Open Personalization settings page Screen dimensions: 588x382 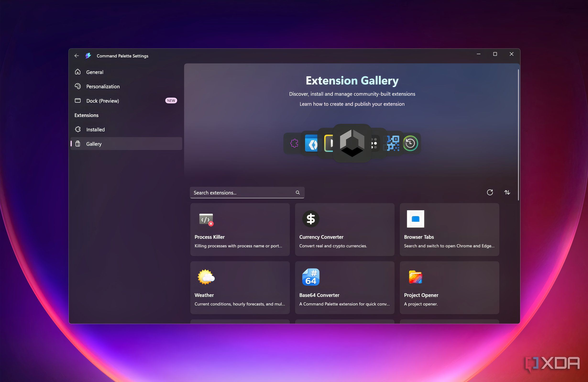tap(126, 87)
